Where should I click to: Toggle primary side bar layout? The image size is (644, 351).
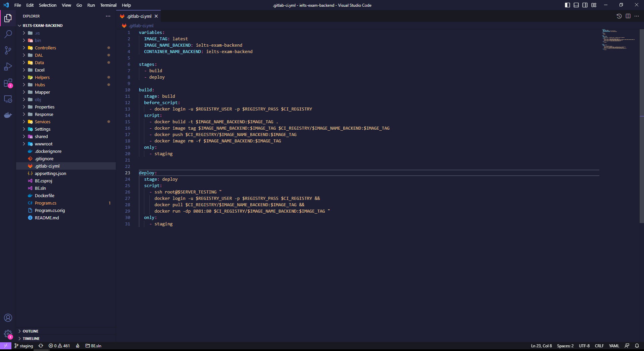click(x=567, y=5)
